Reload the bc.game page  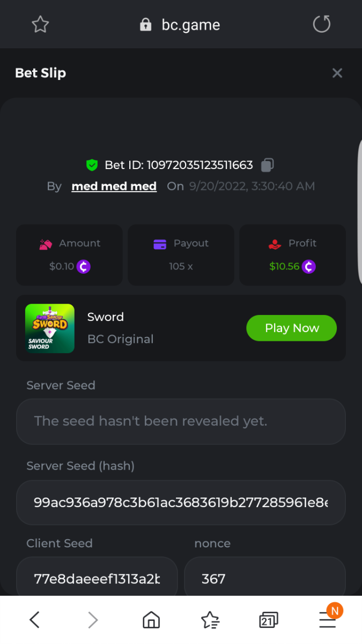321,24
